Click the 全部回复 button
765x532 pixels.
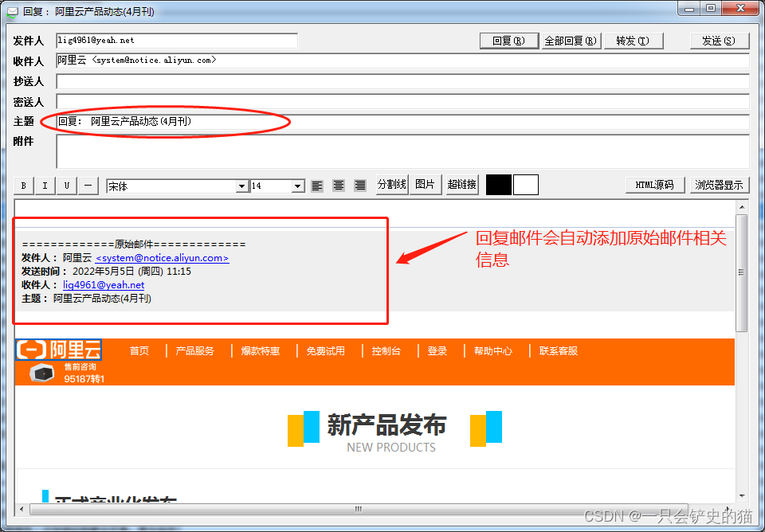571,41
